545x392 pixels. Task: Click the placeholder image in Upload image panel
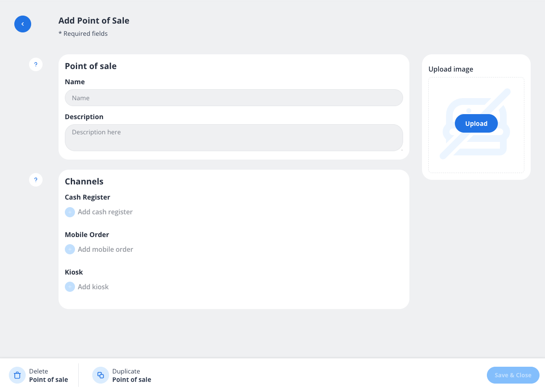pyautogui.click(x=476, y=125)
